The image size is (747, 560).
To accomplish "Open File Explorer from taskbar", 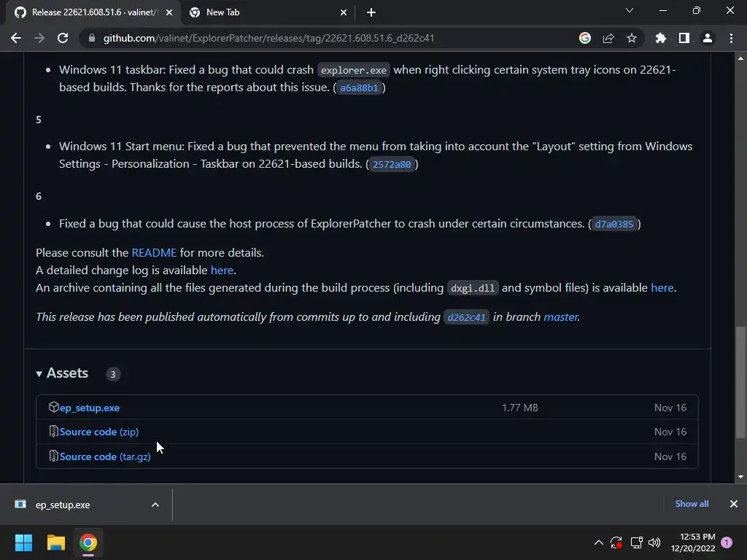I will pos(55,542).
